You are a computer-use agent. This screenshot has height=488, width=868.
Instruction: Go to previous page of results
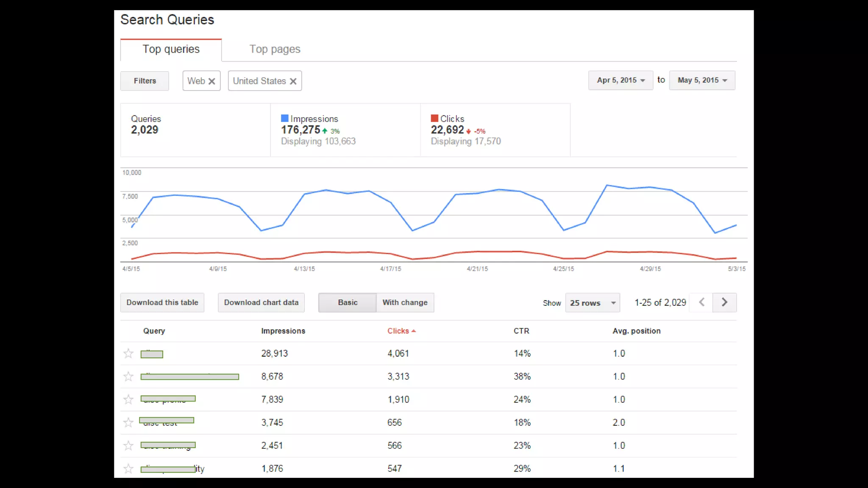(701, 302)
